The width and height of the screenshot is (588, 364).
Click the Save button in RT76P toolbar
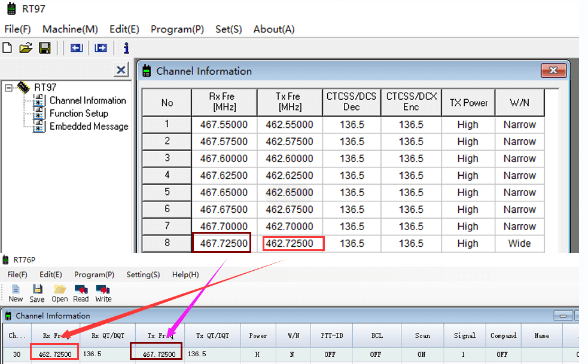(37, 293)
